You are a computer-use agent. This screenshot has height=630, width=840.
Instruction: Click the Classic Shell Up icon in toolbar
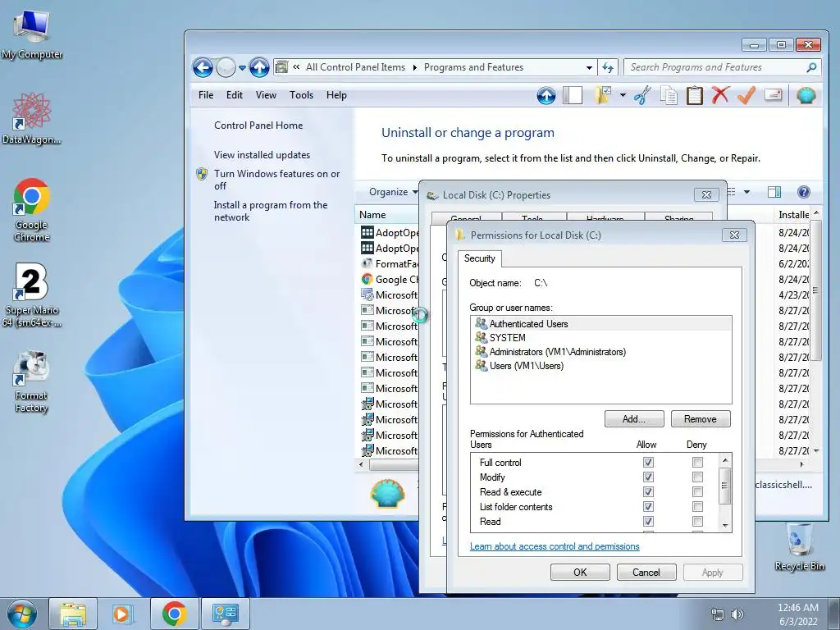point(546,96)
